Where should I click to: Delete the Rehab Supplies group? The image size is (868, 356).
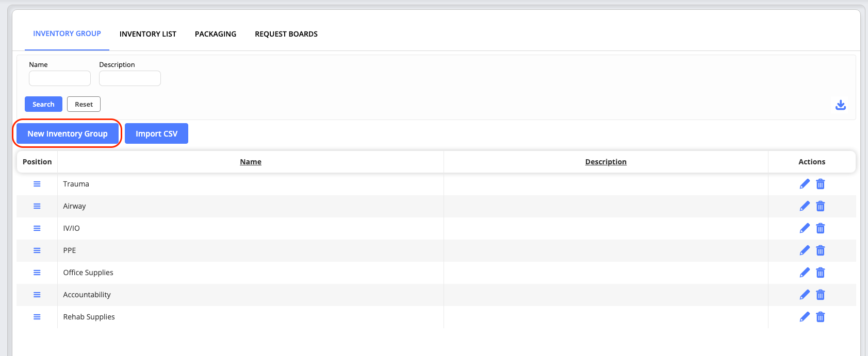(x=821, y=317)
